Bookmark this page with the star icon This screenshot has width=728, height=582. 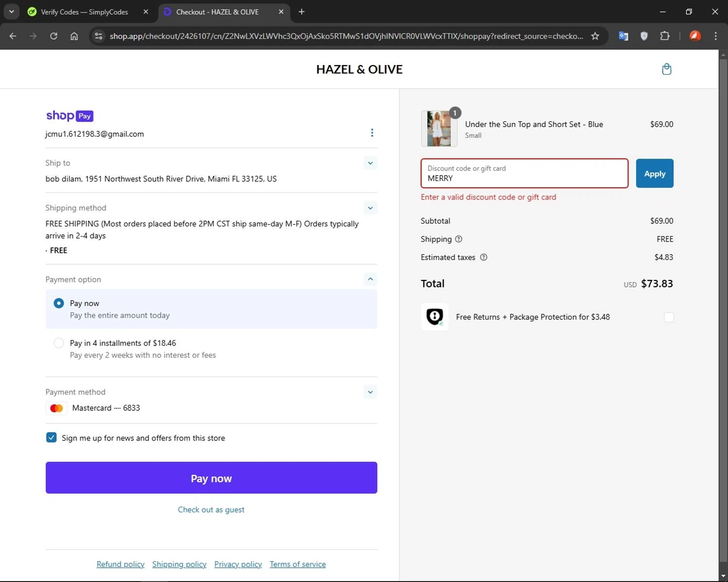point(595,36)
